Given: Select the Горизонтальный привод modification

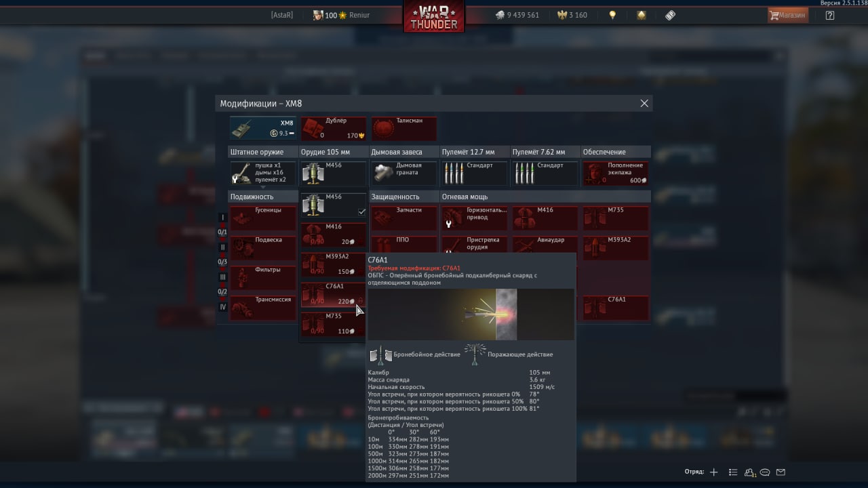Looking at the screenshot, I should 474,218.
